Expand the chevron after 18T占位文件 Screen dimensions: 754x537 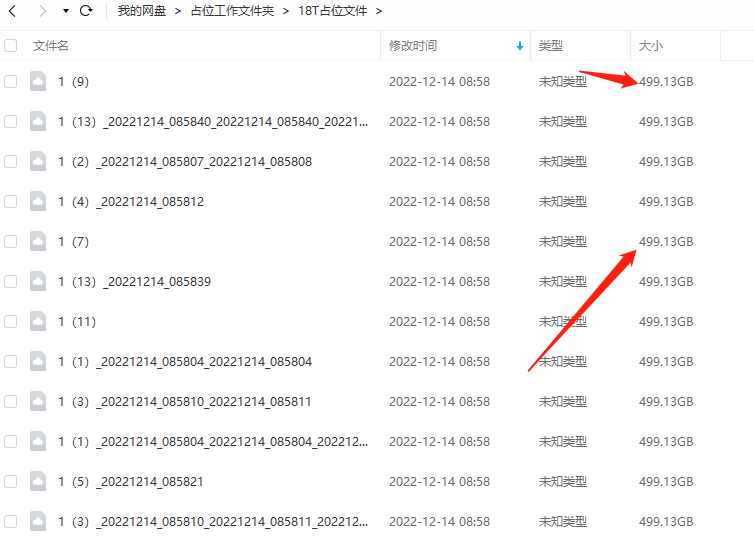(x=379, y=11)
